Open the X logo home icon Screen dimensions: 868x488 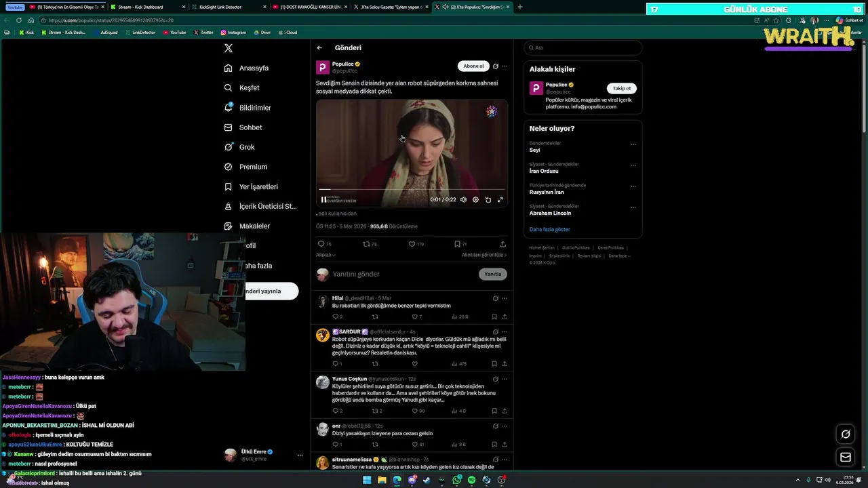[x=229, y=48]
